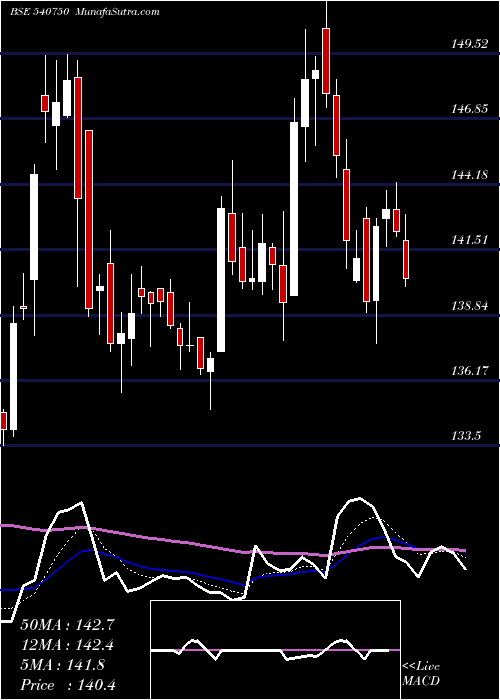Click the <<Live MACD label
Image resolution: width=500 pixels, height=700 pixels.
421,673
